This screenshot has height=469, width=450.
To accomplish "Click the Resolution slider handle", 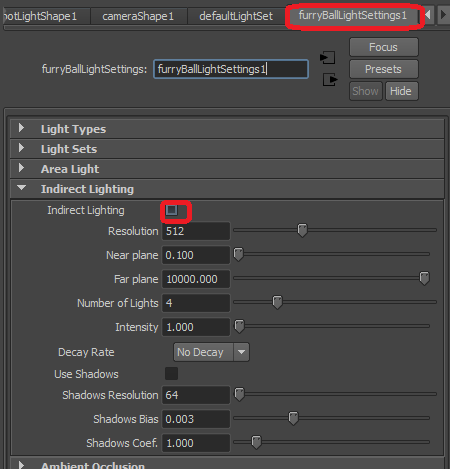I will point(302,230).
